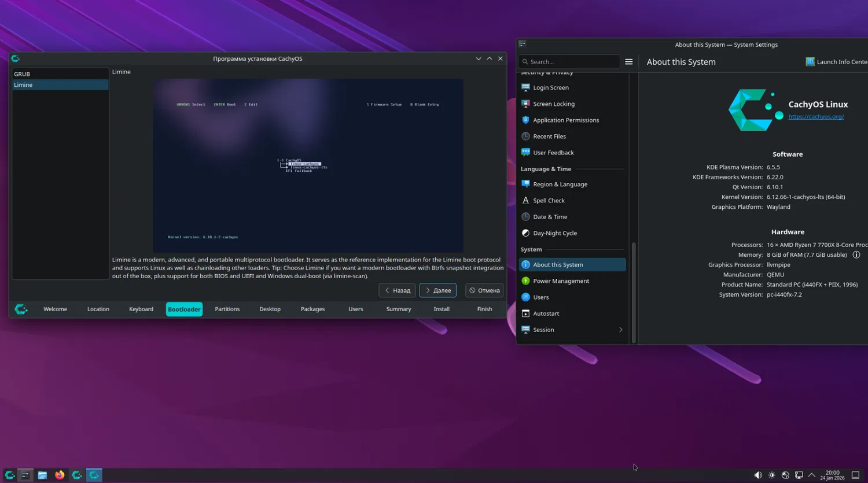Click the Manufacturer value QEMU

[775, 275]
